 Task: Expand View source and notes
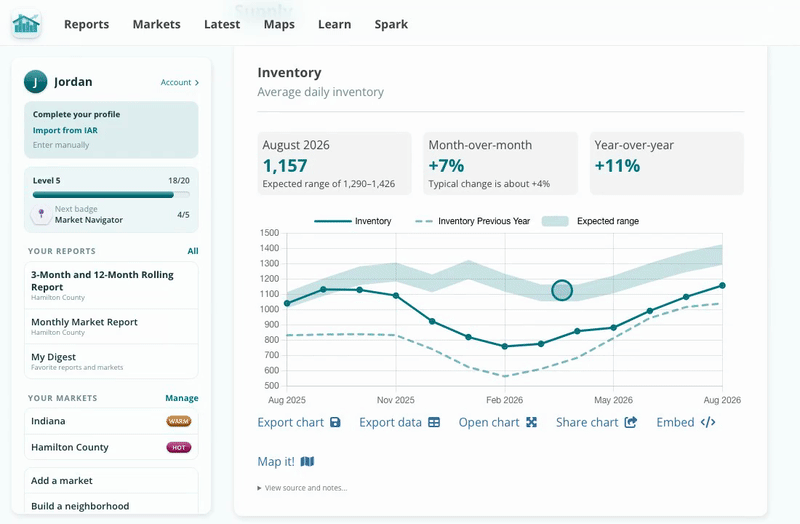302,488
